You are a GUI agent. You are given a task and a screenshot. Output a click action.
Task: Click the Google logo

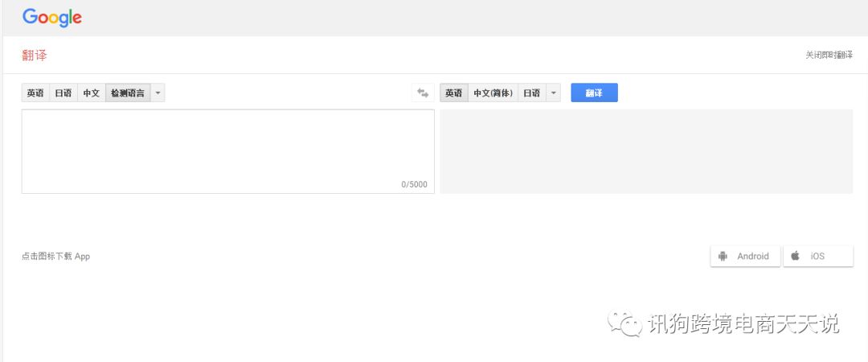coord(52,17)
